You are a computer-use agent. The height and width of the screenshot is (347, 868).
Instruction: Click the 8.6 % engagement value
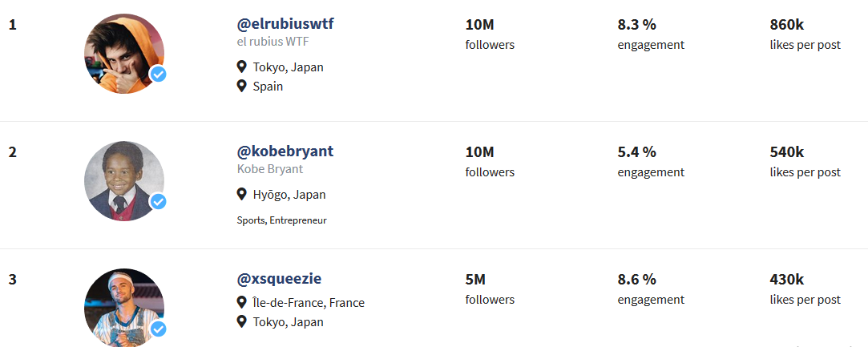coord(636,280)
